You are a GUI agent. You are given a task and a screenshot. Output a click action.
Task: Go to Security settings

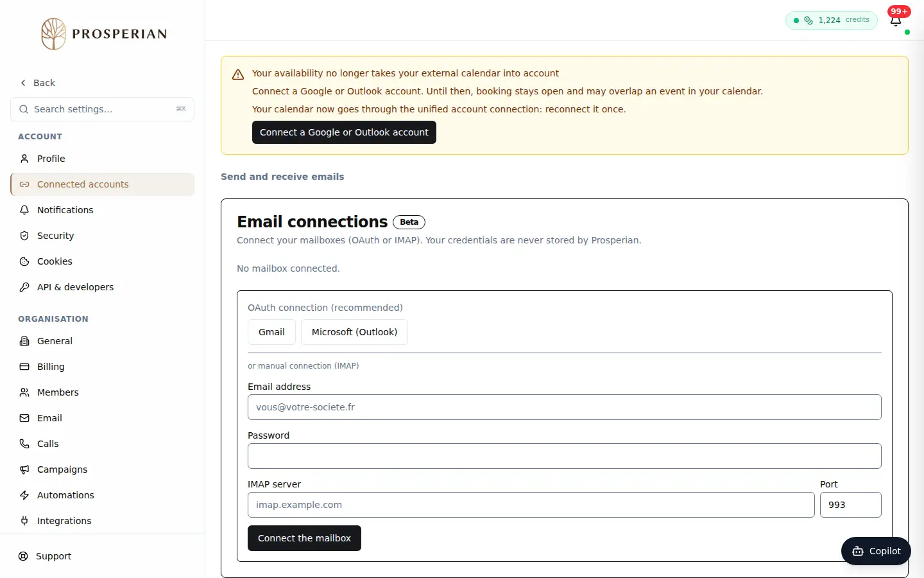[103, 236]
